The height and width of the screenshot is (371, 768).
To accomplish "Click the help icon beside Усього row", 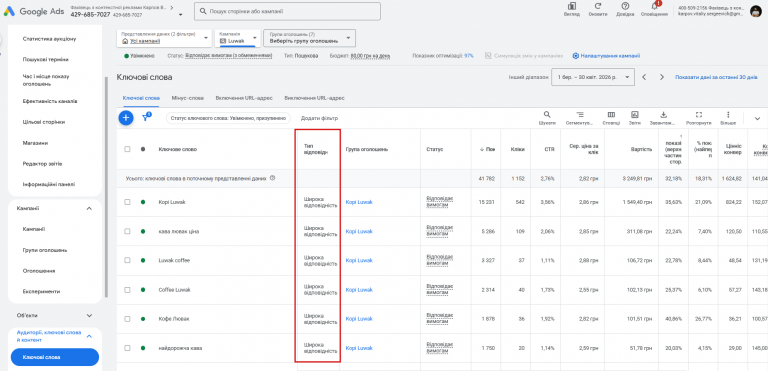I will pos(272,178).
